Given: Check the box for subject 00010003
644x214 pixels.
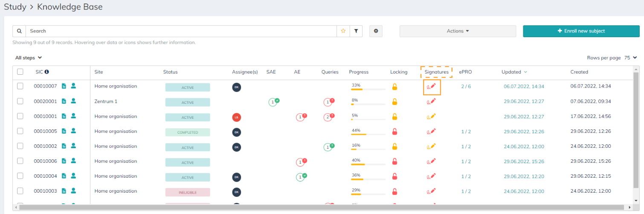Looking at the screenshot, I should point(20,191).
